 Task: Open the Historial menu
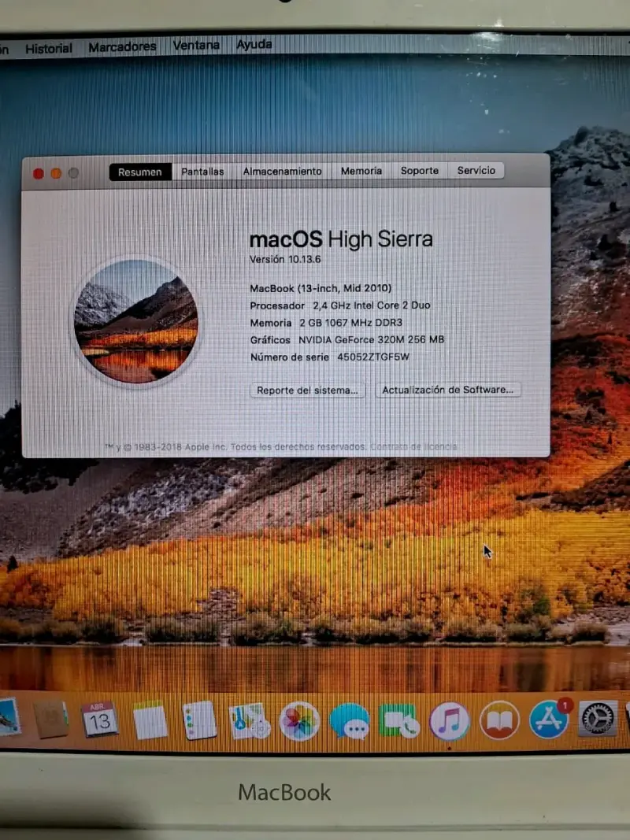point(49,49)
